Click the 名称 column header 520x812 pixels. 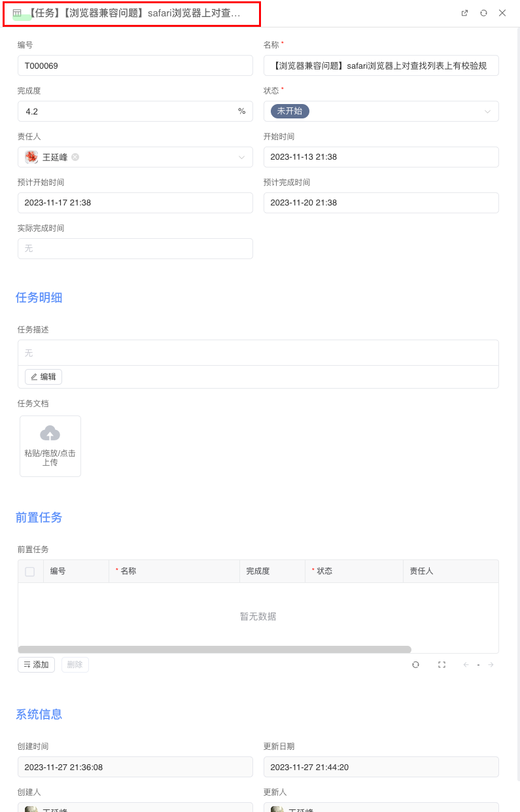click(x=175, y=571)
